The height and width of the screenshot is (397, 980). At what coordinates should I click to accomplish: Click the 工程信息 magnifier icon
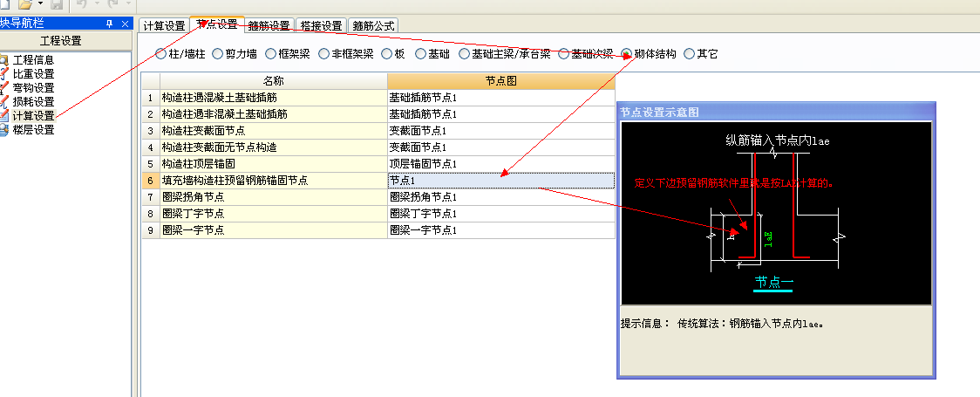pyautogui.click(x=3, y=60)
